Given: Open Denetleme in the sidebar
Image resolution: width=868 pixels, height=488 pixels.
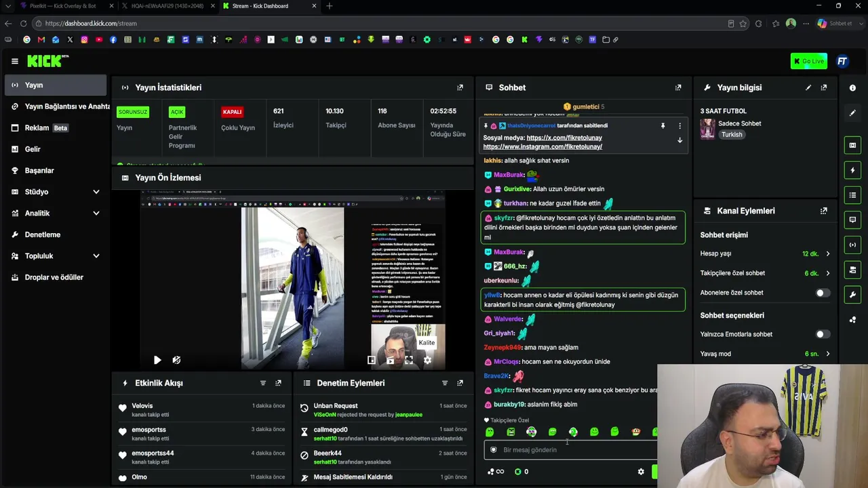Looking at the screenshot, I should pyautogui.click(x=56, y=235).
